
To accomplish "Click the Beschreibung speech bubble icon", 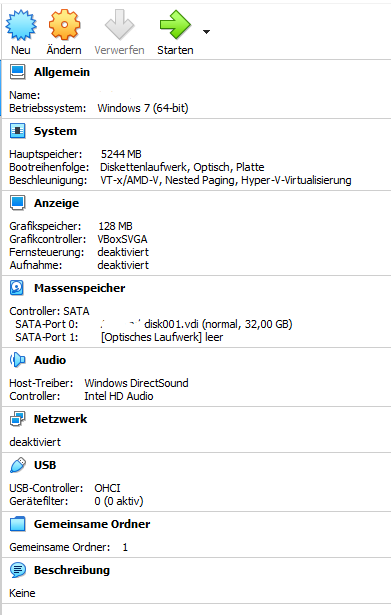I will click(18, 570).
